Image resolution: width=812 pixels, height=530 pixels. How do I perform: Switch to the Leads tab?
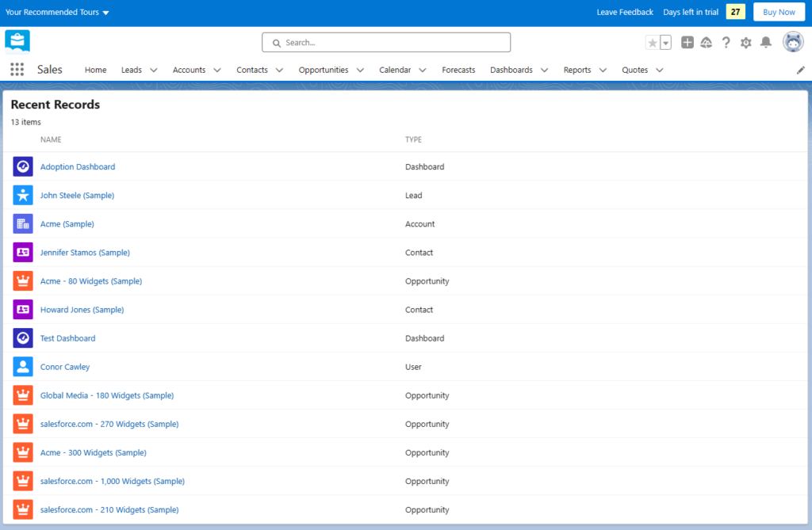(130, 70)
